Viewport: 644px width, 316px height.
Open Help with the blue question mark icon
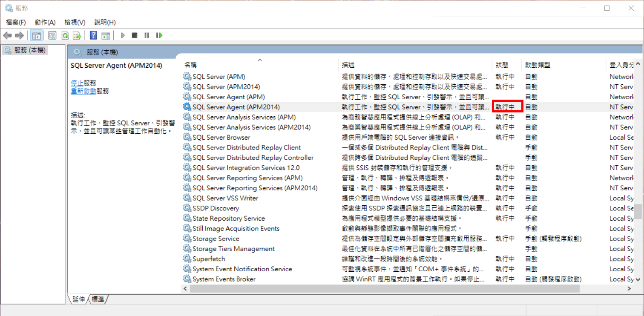[x=93, y=35]
